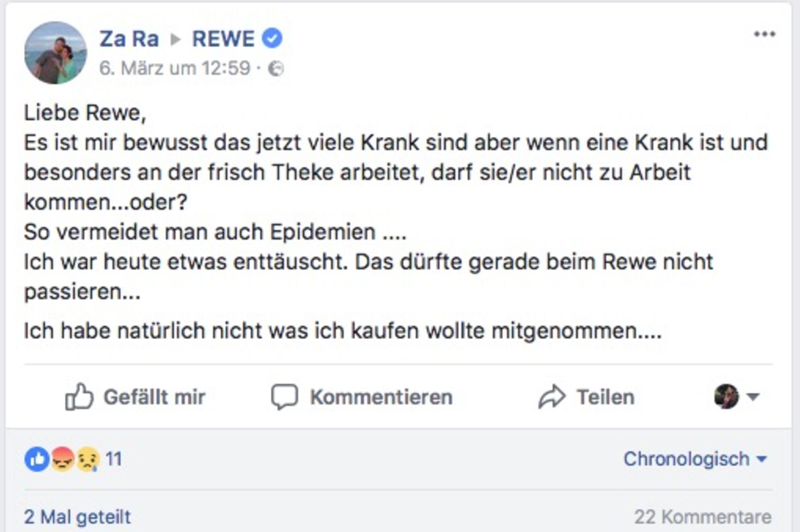
Task: Open the three-dot post options menu
Action: click(764, 34)
